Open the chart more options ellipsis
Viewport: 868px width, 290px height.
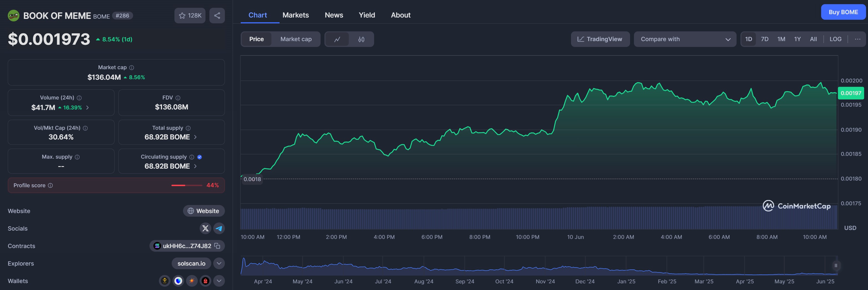[x=857, y=39]
